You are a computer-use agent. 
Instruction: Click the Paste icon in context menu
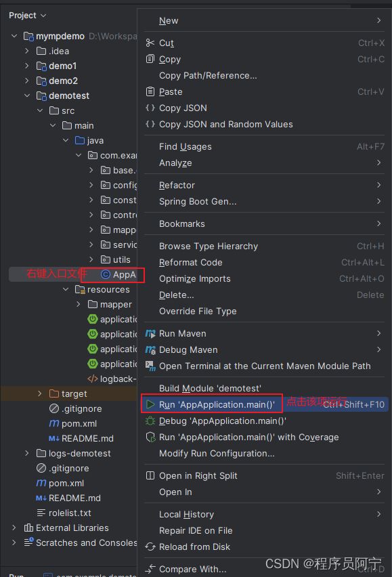[150, 91]
